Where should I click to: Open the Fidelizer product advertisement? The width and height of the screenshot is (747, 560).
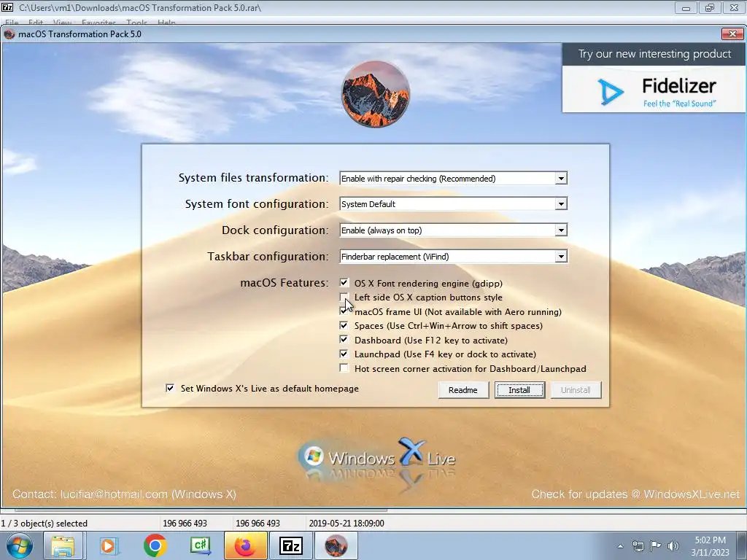coord(654,90)
